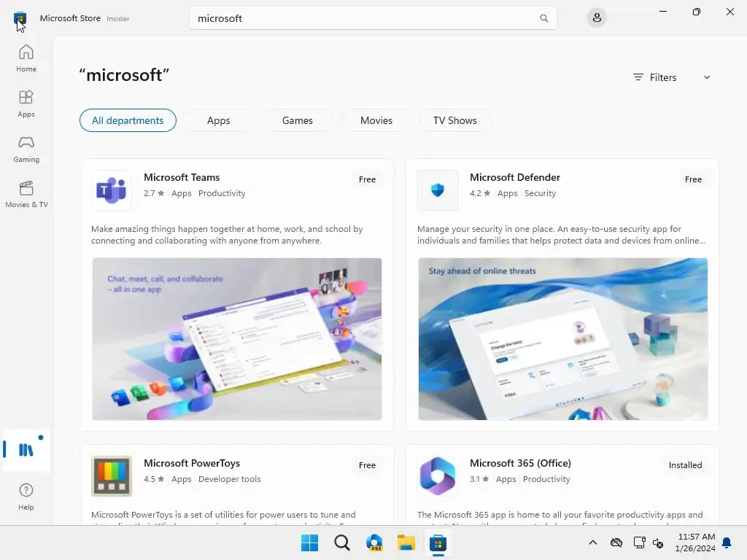Viewport: 747px width, 560px height.
Task: Open the Microsoft 365 (Office) title link
Action: point(520,463)
